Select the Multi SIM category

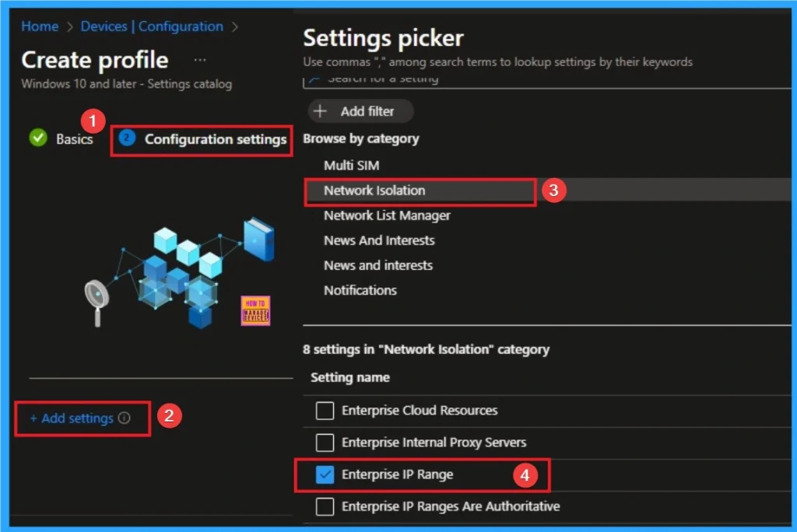350,166
